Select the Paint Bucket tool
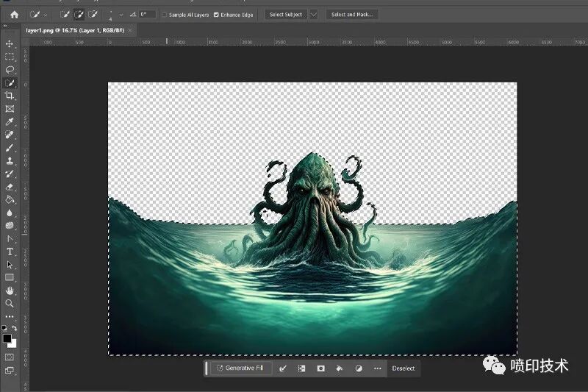Screen dimensions: 588x392 10,199
